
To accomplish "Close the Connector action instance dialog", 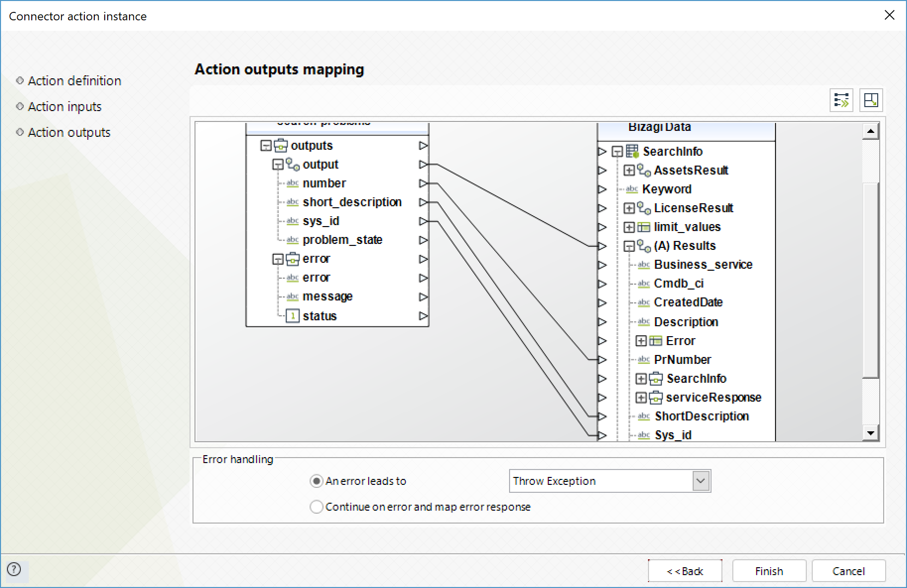I will 889,15.
